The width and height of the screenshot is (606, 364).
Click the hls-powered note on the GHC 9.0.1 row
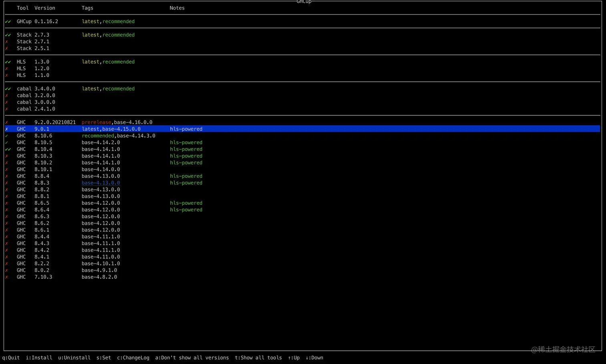[x=186, y=129]
